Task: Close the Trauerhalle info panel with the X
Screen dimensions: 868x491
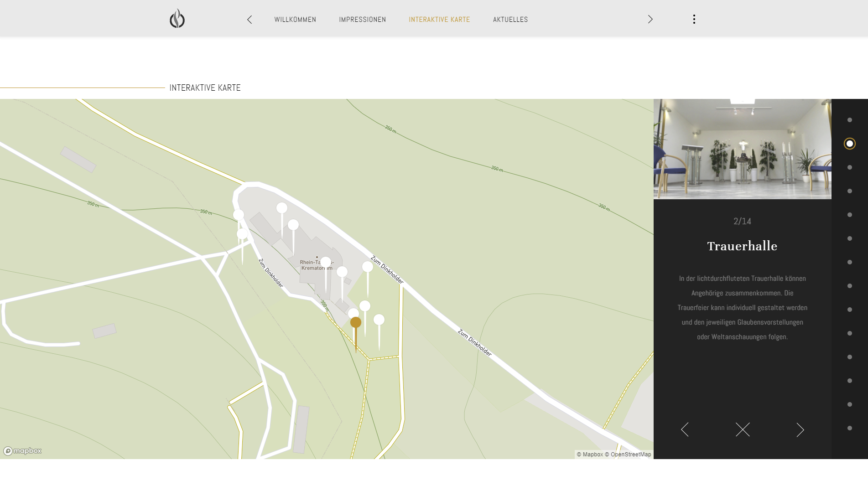Action: coord(743,429)
